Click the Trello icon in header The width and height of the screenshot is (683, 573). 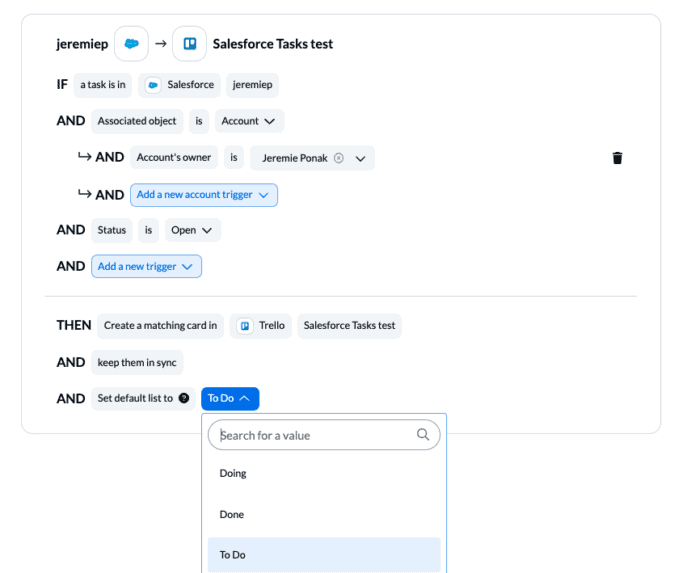coord(189,44)
